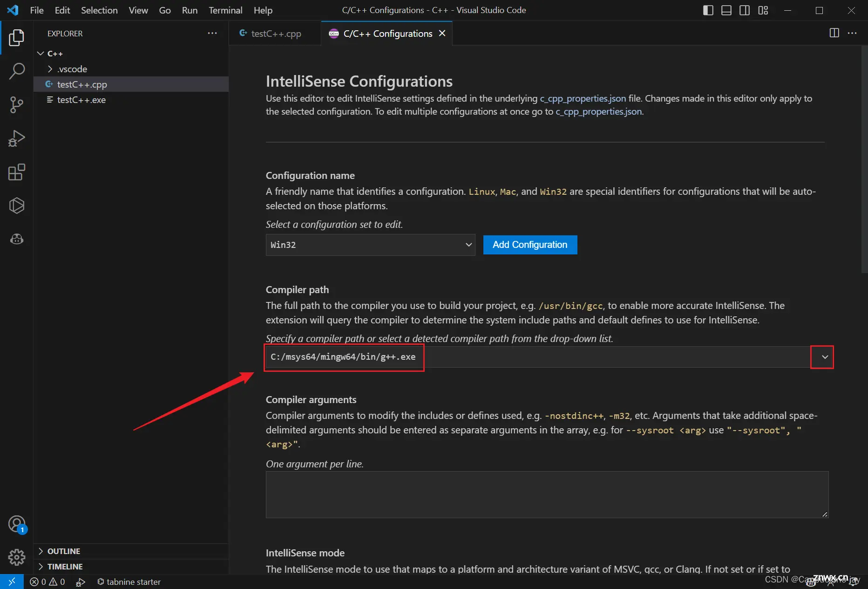This screenshot has height=589, width=868.
Task: Open the Run and Debug view
Action: (17, 138)
